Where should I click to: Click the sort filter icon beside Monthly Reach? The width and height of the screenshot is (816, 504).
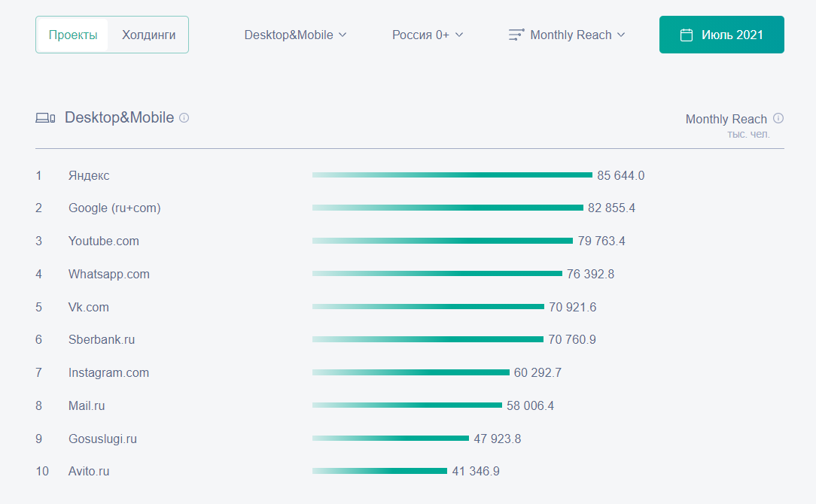tap(516, 35)
